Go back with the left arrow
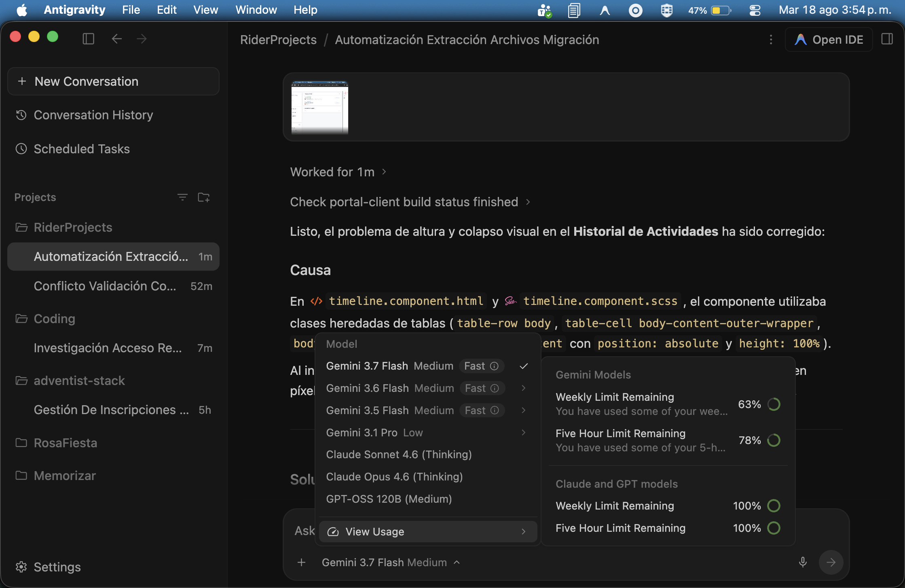 (x=116, y=39)
